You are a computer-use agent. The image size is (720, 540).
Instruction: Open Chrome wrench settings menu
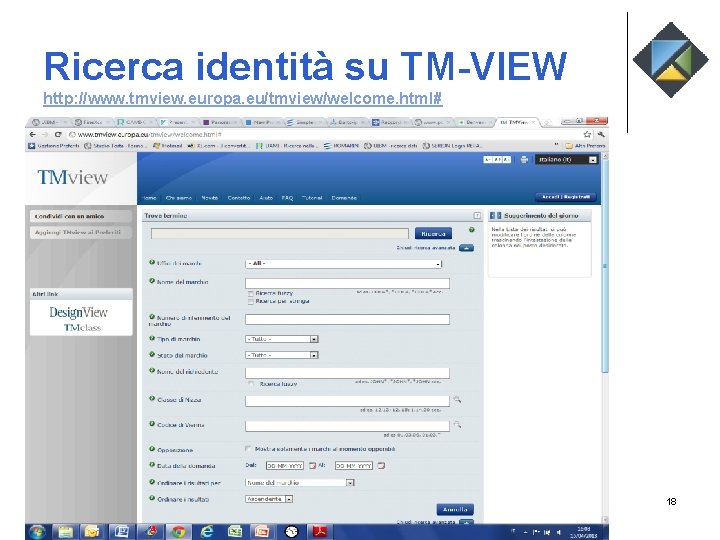(601, 135)
